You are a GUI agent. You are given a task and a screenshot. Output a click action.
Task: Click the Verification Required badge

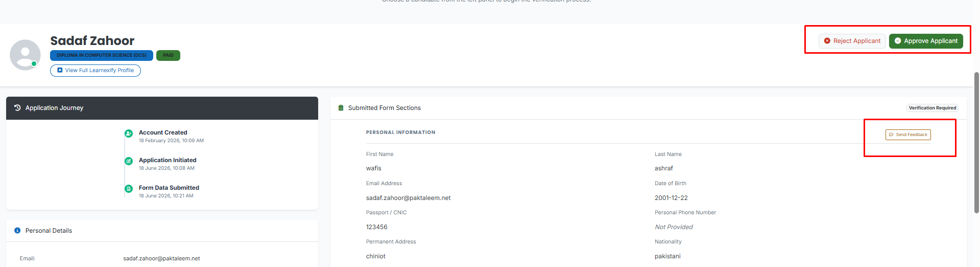[933, 108]
